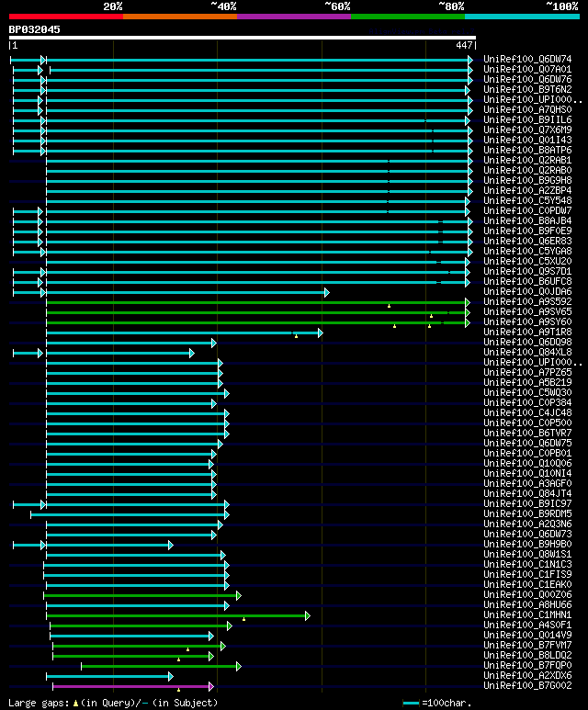Image resolution: width=588 pixels, height=710 pixels.
Task: Open hit UniRef100_B9IIL6
Action: coord(527,120)
